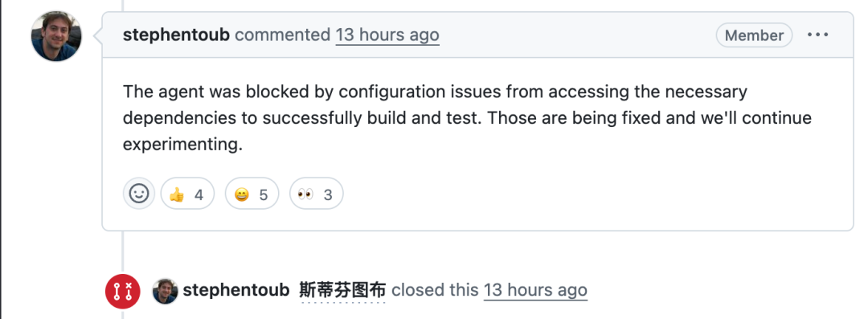
Task: Open the comment's 13 hours ago permalink
Action: click(387, 35)
